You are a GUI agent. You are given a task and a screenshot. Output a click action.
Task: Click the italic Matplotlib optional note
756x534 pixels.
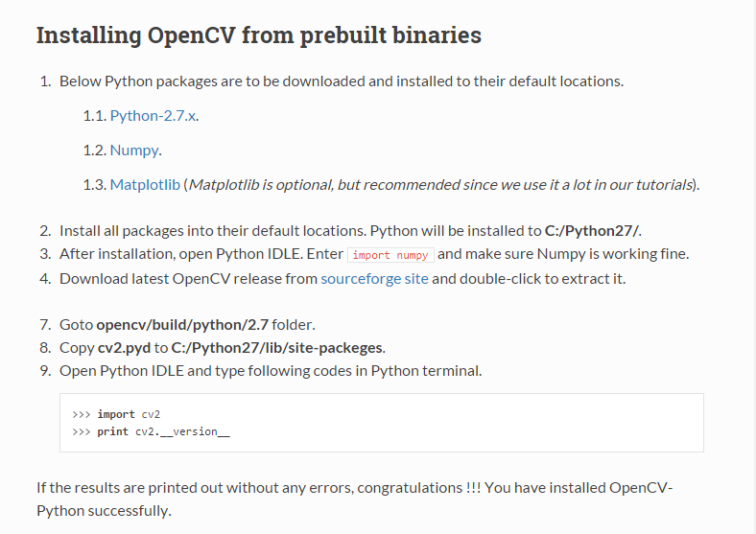point(441,185)
